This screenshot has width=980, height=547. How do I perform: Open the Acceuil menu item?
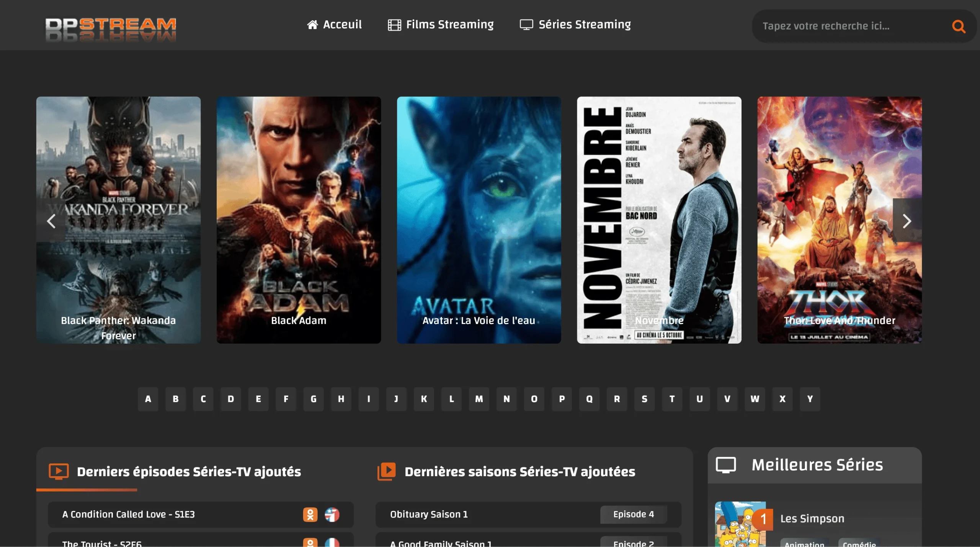click(x=343, y=24)
